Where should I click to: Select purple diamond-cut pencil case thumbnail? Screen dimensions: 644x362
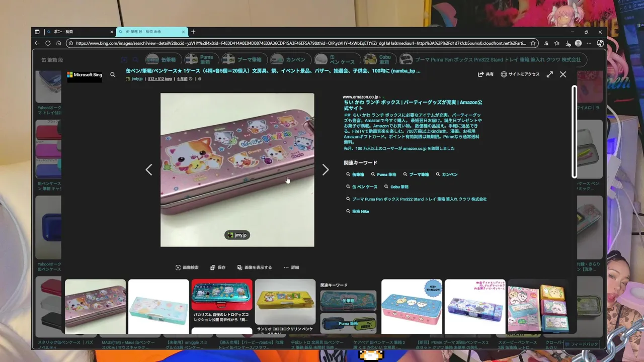click(475, 306)
